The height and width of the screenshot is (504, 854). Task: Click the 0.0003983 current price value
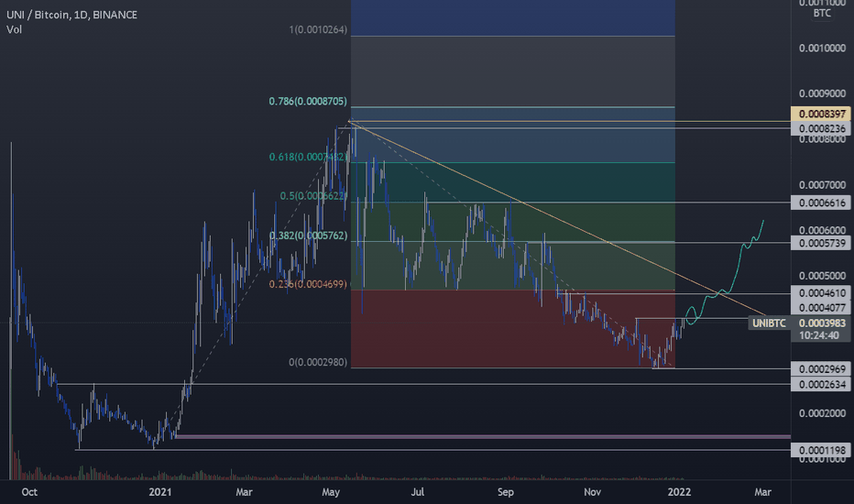822,323
